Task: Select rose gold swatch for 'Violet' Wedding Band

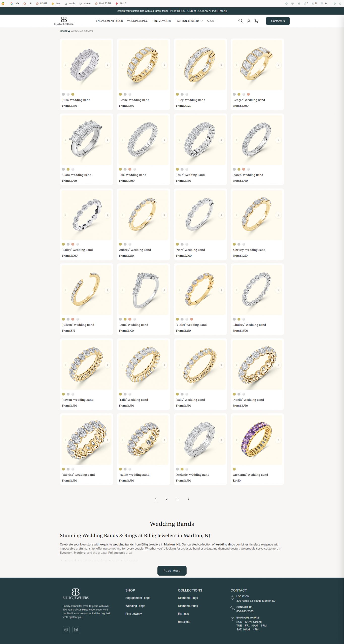Action: (191, 319)
